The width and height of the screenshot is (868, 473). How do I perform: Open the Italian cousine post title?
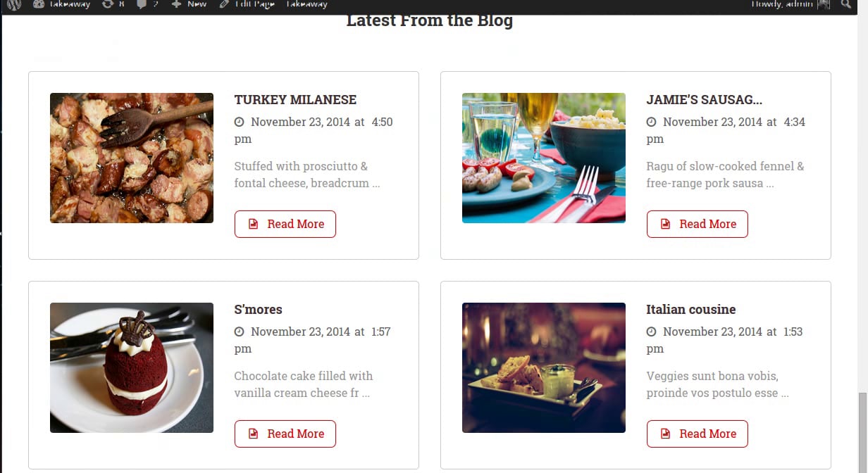pyautogui.click(x=690, y=310)
